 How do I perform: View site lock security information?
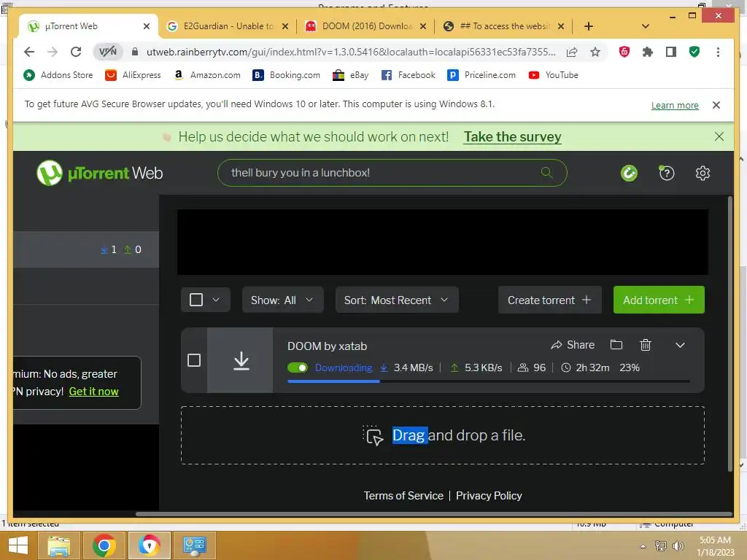(x=135, y=52)
